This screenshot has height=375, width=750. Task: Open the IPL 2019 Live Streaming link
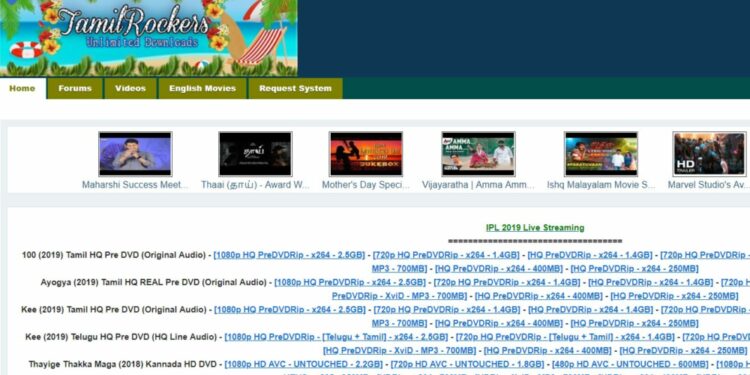(535, 228)
